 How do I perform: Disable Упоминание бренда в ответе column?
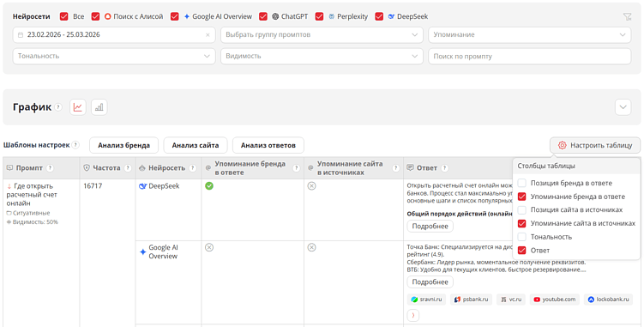click(x=521, y=197)
